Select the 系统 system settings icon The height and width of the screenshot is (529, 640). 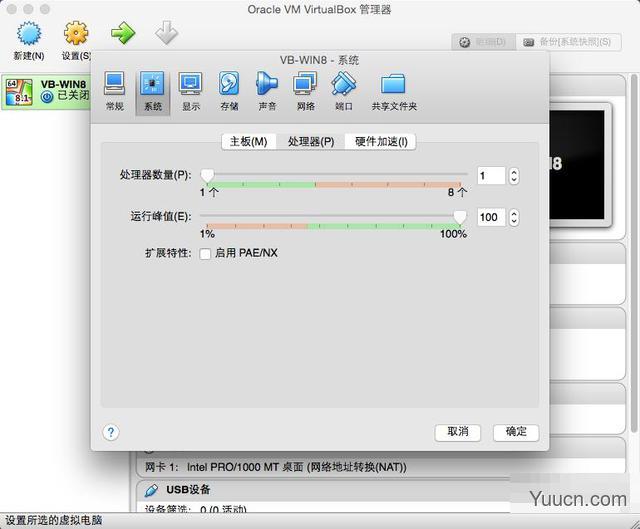pos(152,83)
